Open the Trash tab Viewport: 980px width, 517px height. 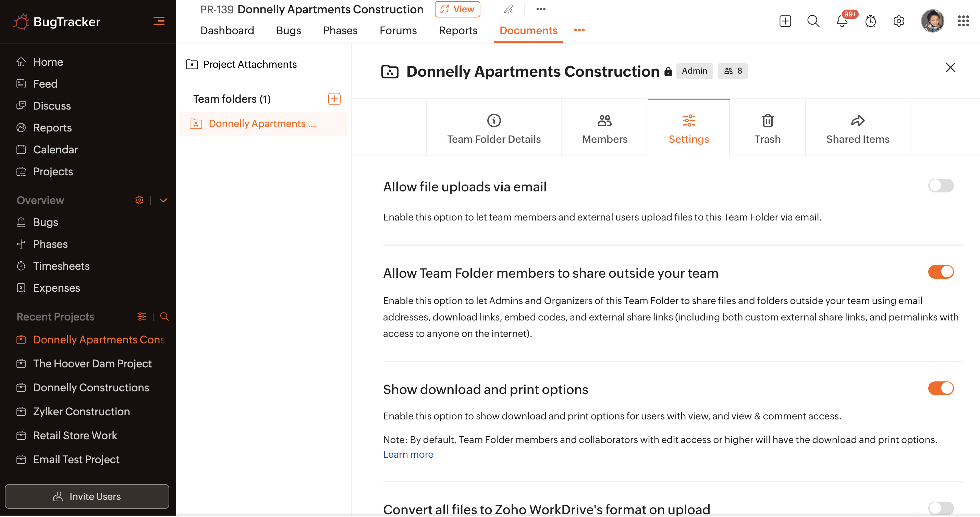pyautogui.click(x=767, y=128)
